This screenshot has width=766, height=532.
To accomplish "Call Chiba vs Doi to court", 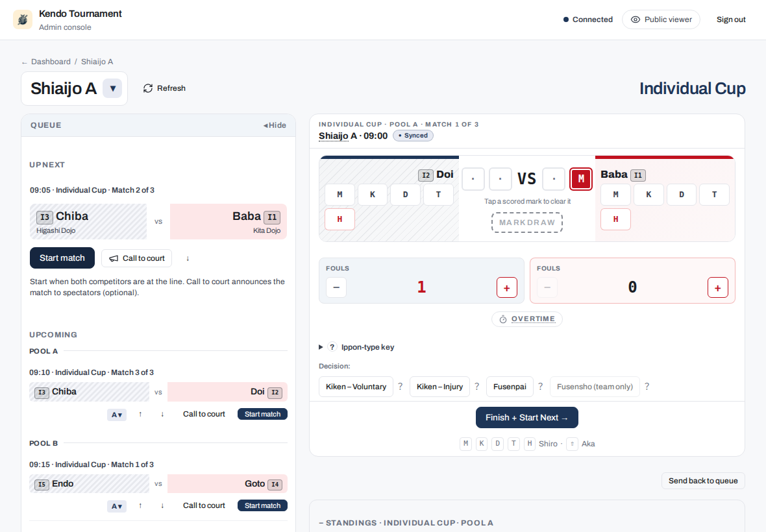I will tap(204, 414).
